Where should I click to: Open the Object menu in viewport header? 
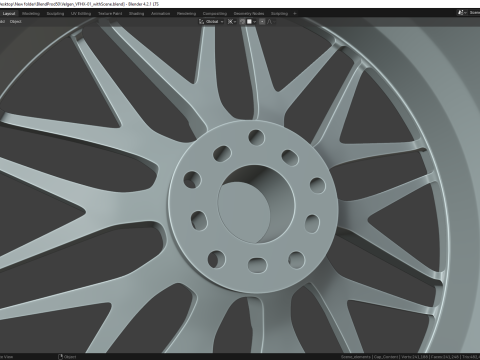tap(15, 22)
